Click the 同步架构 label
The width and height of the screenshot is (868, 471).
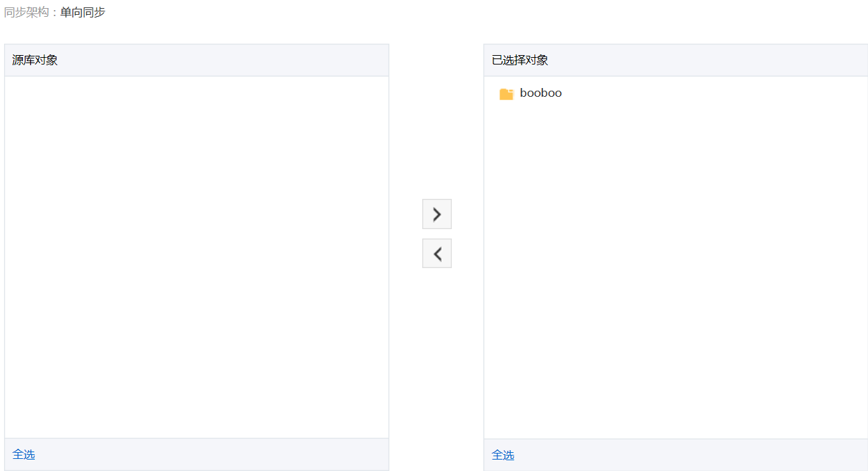pos(26,12)
